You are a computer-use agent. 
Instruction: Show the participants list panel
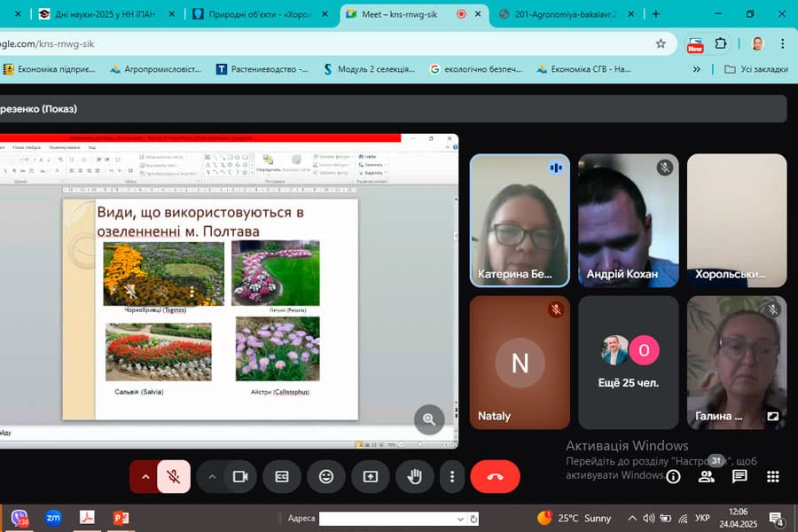pyautogui.click(x=707, y=476)
